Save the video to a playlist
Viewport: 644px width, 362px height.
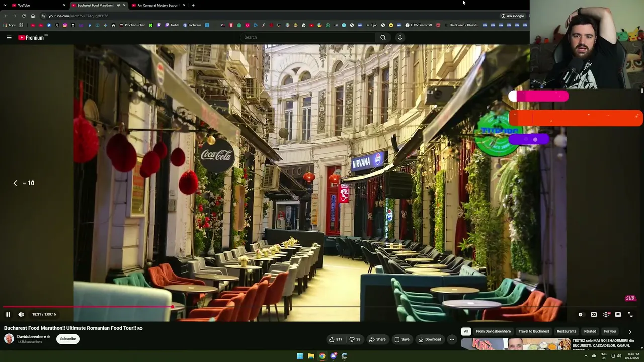click(401, 339)
